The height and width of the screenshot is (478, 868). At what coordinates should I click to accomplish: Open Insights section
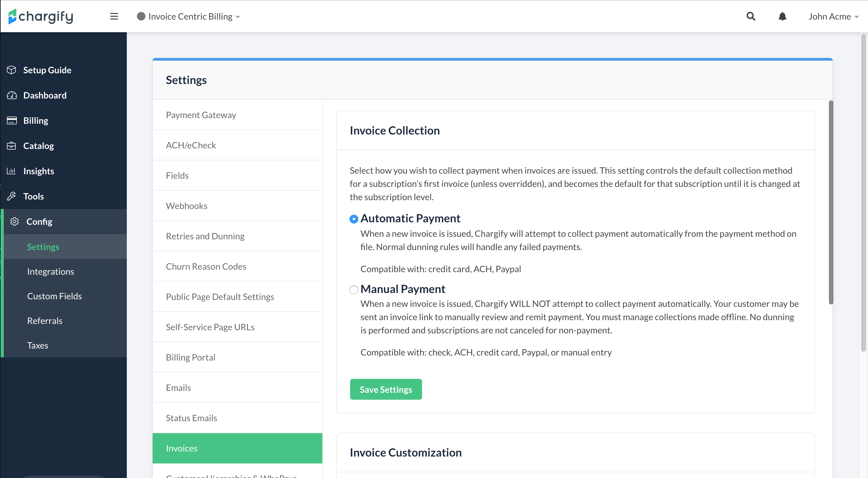(64, 171)
